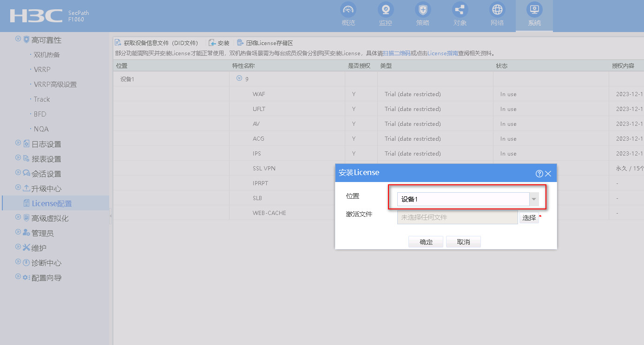Expand the 日志设置 sidebar section
644x345 pixels.
click(18, 143)
